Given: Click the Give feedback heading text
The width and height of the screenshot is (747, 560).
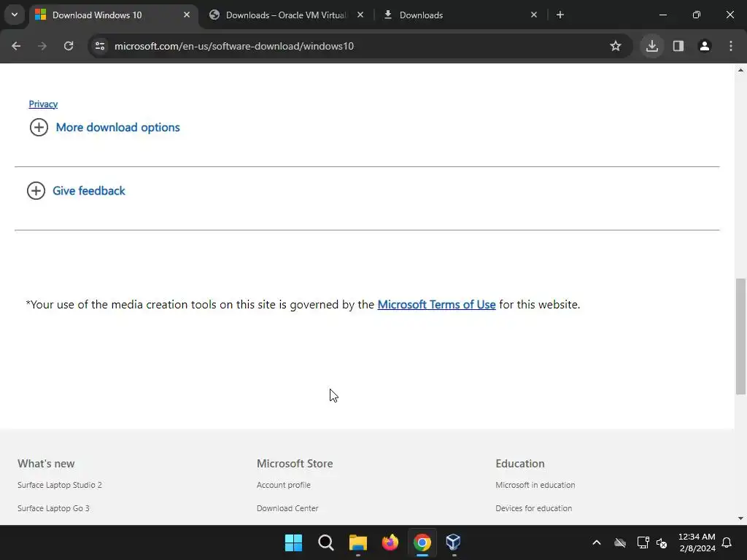Looking at the screenshot, I should click(88, 190).
